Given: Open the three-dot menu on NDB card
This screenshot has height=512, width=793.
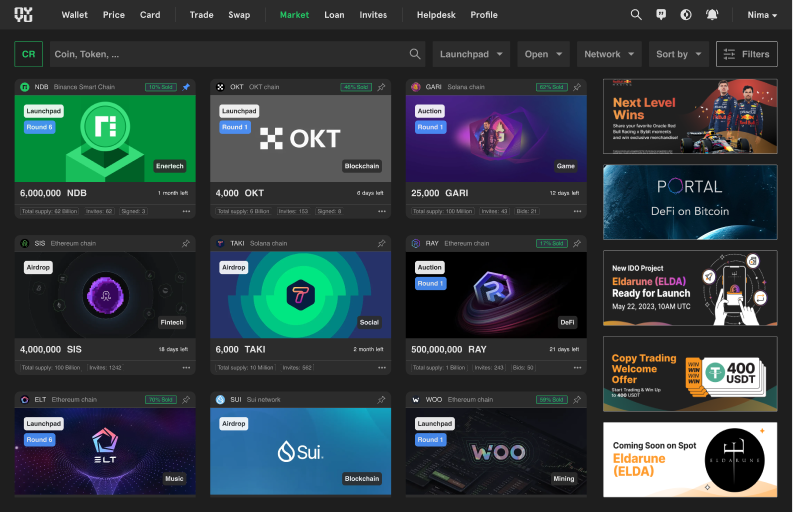Looking at the screenshot, I should point(186,211).
